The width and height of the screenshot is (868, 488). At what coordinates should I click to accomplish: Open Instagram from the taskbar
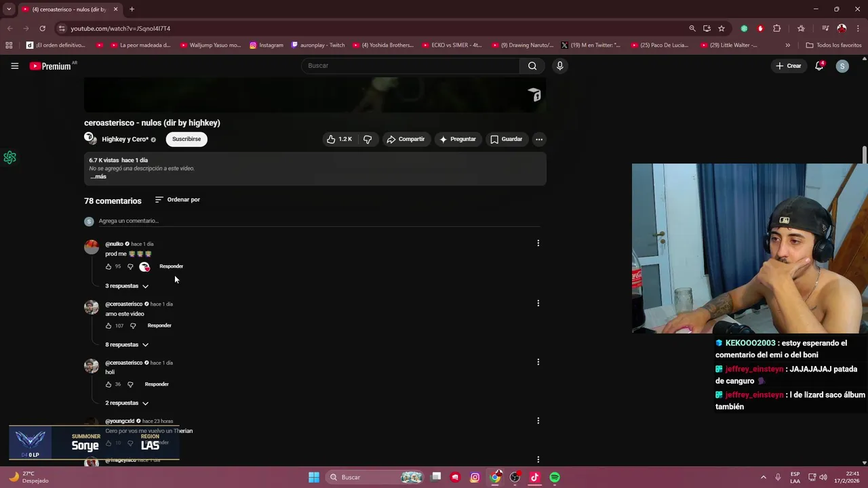pos(475,477)
